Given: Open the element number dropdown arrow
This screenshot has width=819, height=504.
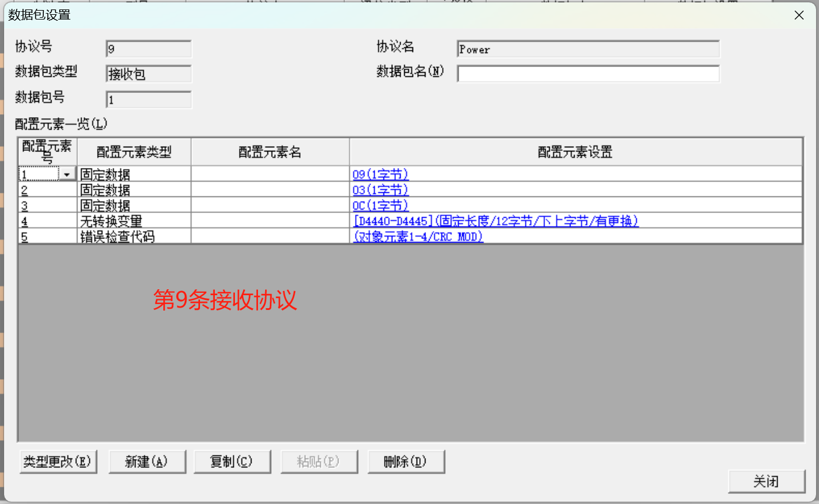Looking at the screenshot, I should point(67,175).
